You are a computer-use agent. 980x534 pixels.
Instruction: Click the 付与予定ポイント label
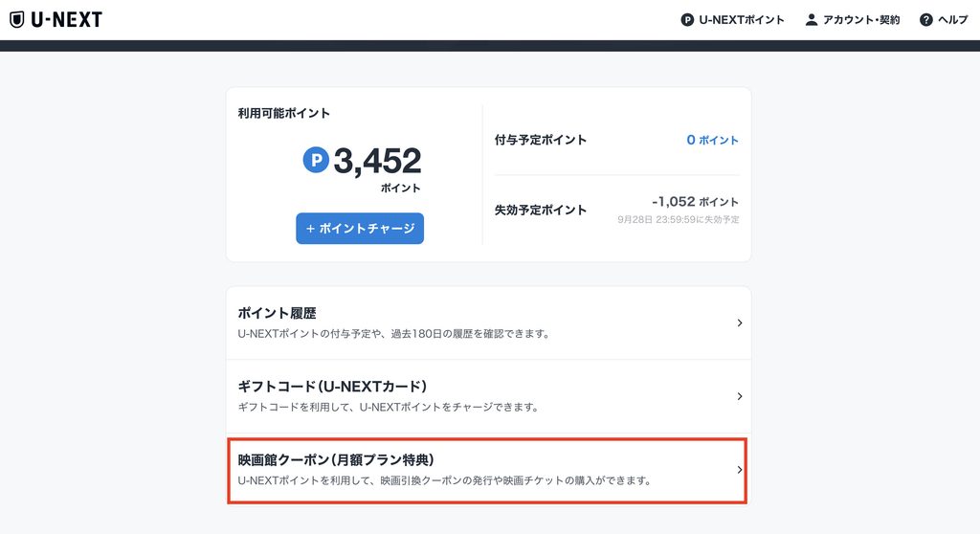(541, 140)
